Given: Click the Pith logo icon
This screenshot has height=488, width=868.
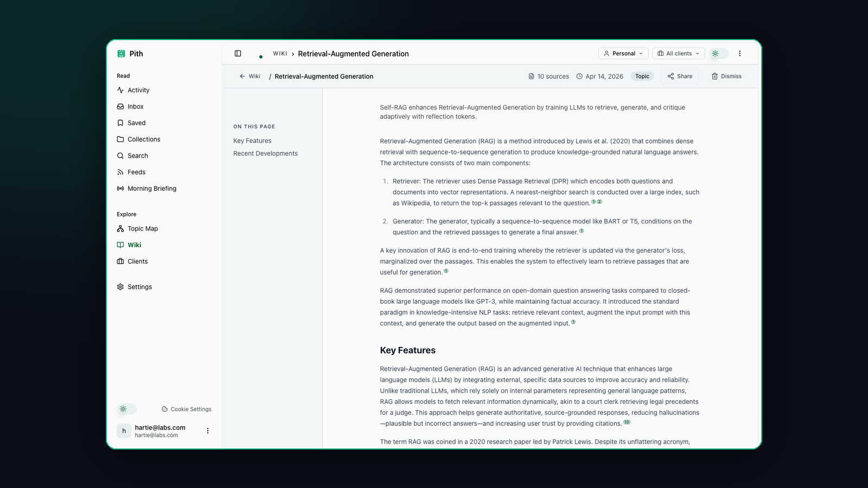Looking at the screenshot, I should click(x=121, y=54).
